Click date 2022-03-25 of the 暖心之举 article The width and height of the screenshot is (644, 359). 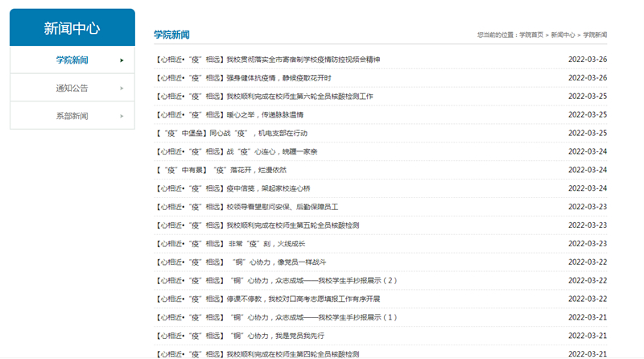coord(588,115)
